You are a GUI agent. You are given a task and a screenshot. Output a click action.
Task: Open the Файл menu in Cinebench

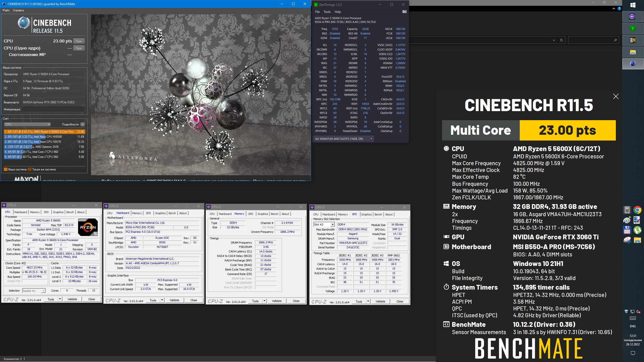6,10
